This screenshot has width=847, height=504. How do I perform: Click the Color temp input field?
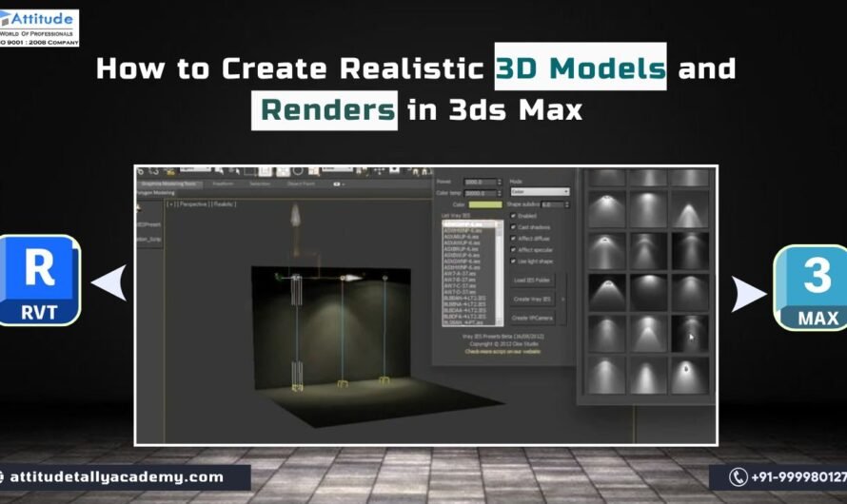(x=481, y=193)
